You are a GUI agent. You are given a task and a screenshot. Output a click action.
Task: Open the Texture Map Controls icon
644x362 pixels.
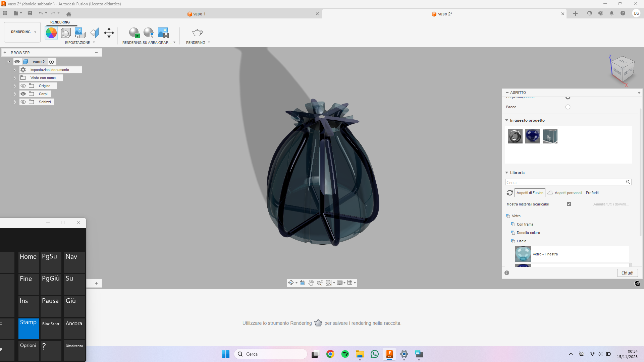[79, 33]
